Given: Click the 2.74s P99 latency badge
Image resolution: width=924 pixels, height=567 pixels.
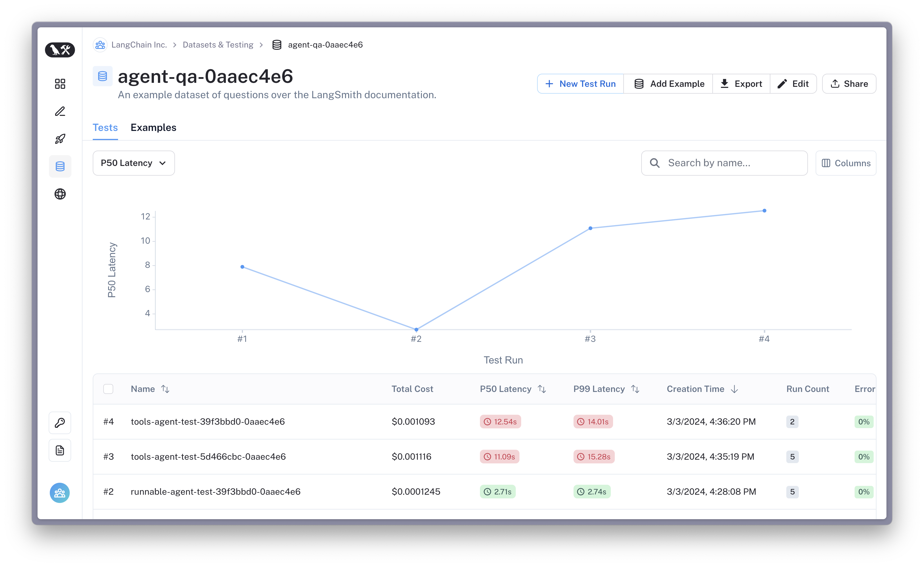Looking at the screenshot, I should click(592, 492).
